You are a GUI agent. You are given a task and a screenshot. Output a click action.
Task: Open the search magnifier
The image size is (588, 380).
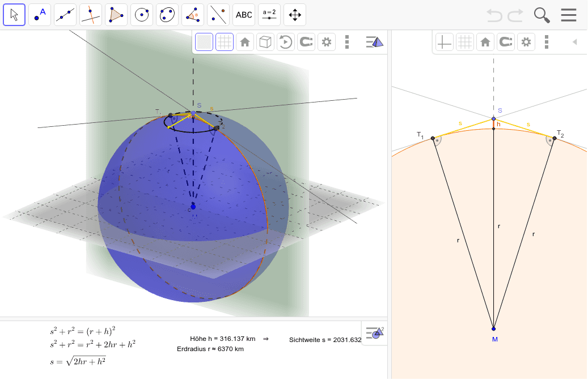click(542, 15)
